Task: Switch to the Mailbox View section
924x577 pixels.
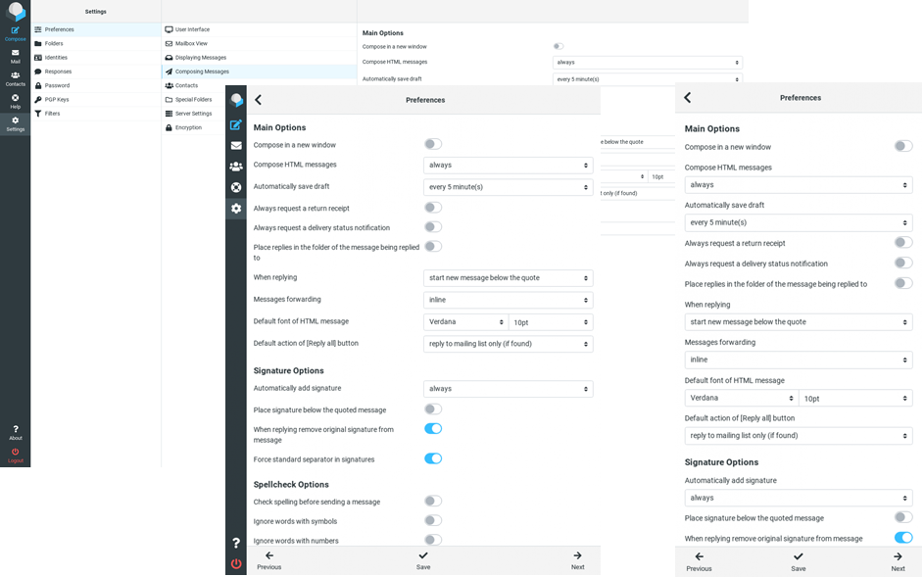Action: (191, 44)
